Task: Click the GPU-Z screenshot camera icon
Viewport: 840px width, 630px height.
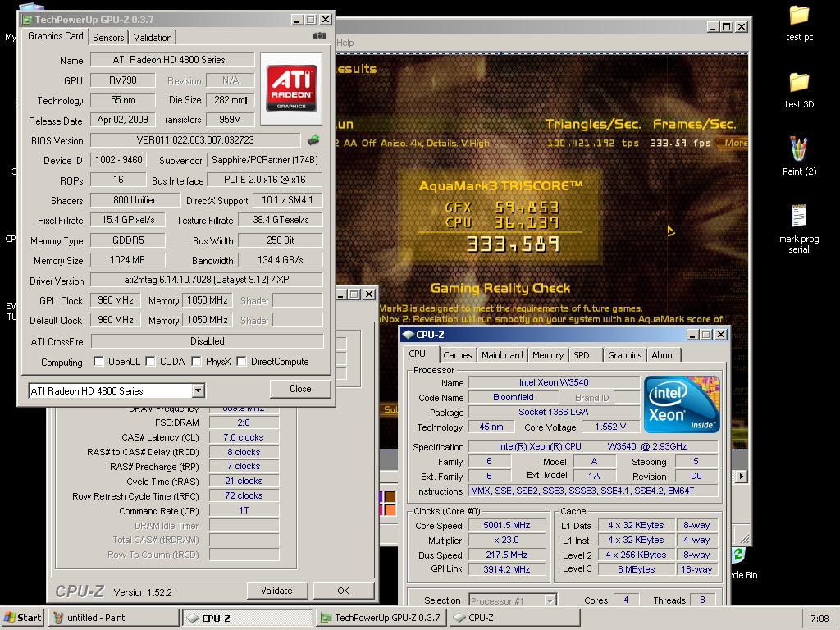Action: 320,36
